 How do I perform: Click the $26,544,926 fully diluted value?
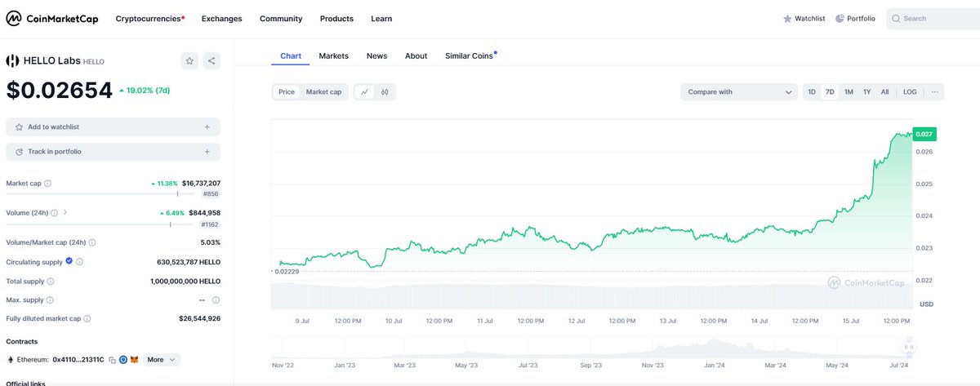click(x=199, y=319)
